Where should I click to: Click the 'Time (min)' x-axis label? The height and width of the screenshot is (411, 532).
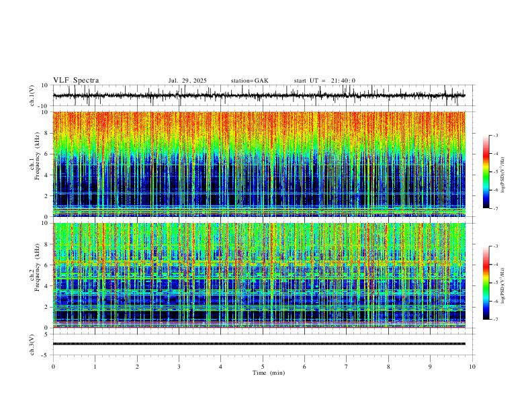tap(269, 373)
